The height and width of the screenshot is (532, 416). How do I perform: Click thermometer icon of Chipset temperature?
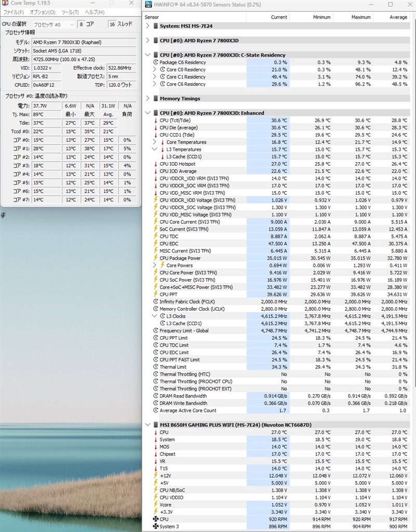pyautogui.click(x=156, y=454)
